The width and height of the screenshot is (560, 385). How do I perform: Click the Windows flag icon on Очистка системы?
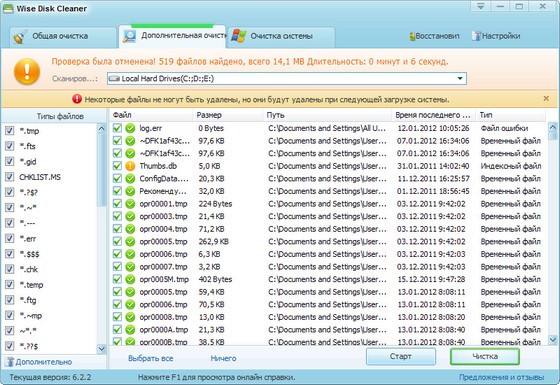tap(239, 36)
